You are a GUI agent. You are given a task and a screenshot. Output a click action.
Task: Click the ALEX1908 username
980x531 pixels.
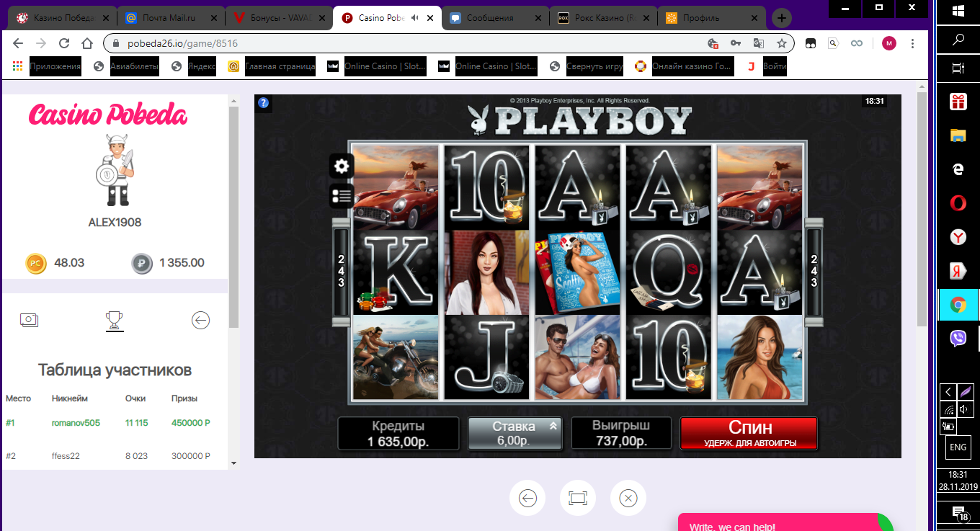(x=115, y=223)
